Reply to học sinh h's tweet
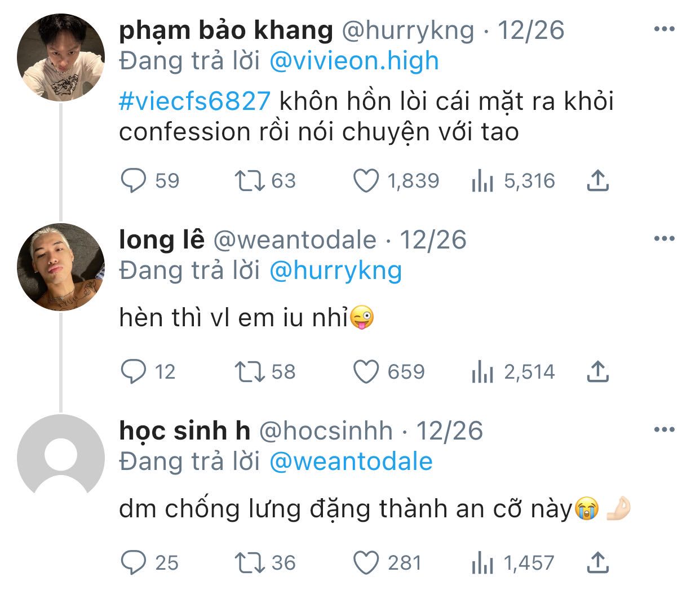Image resolution: width=700 pixels, height=590 pixels. [134, 562]
